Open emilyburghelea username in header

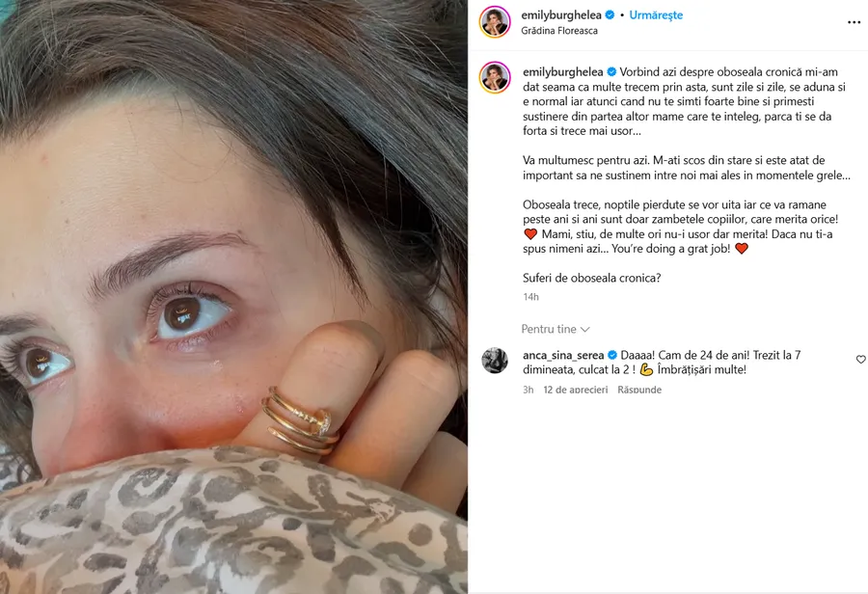coord(561,15)
